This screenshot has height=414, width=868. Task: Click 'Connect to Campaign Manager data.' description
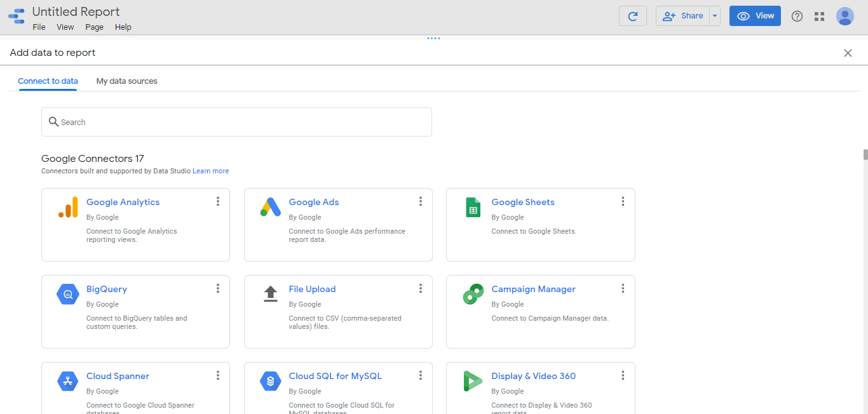click(x=550, y=318)
